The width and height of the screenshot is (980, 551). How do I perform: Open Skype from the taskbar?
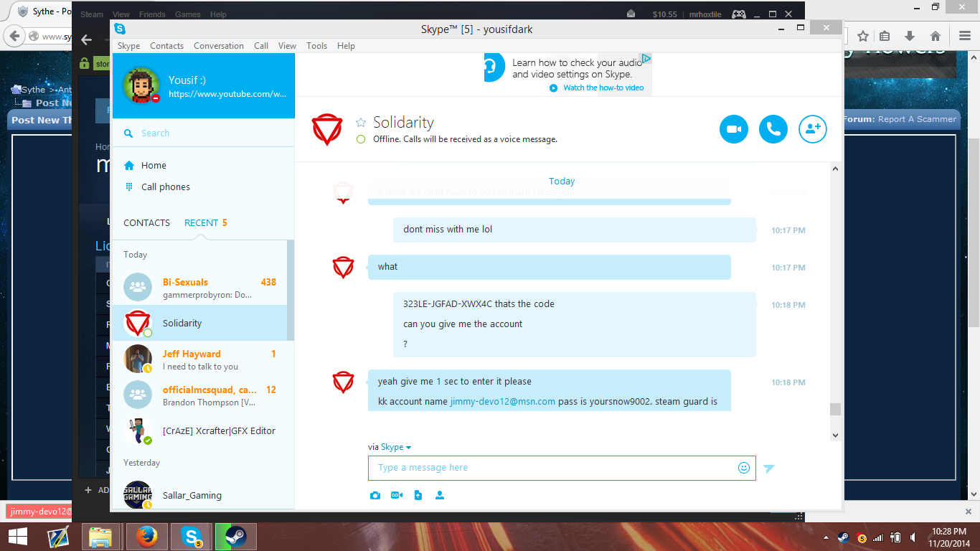(x=190, y=536)
